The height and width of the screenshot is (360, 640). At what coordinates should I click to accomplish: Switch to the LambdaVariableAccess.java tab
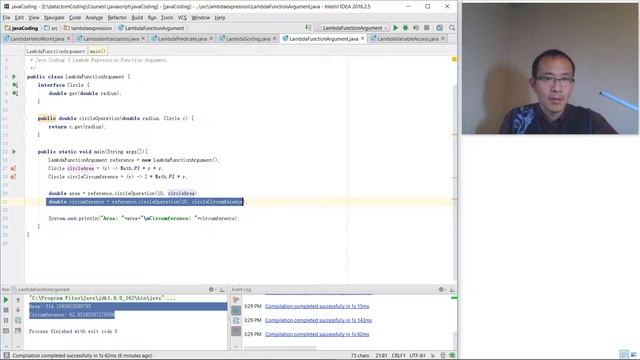[407, 39]
